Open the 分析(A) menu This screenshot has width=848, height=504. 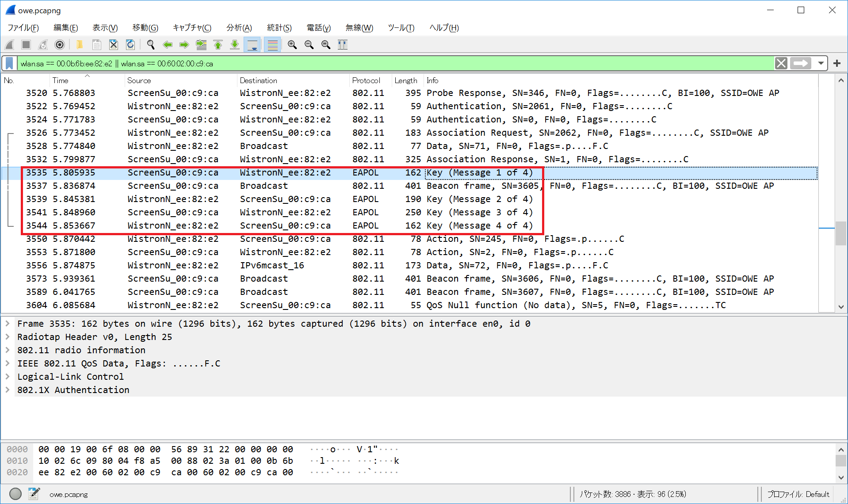239,28
